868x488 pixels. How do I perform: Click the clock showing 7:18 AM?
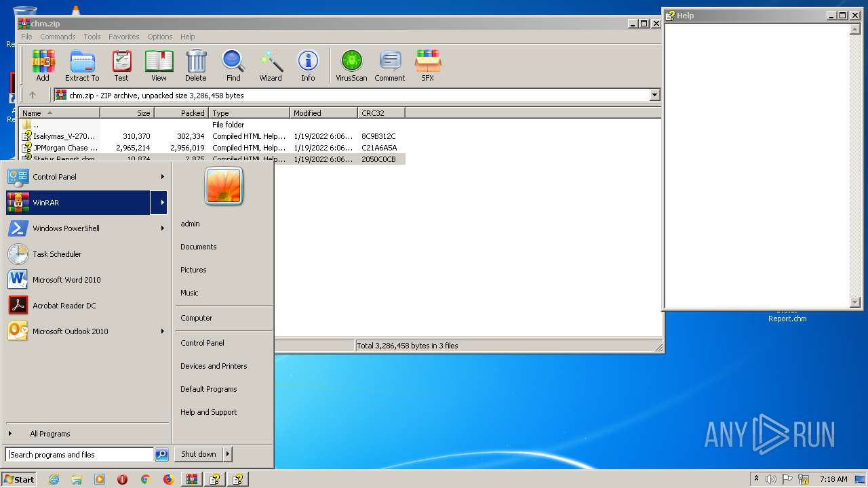click(833, 479)
